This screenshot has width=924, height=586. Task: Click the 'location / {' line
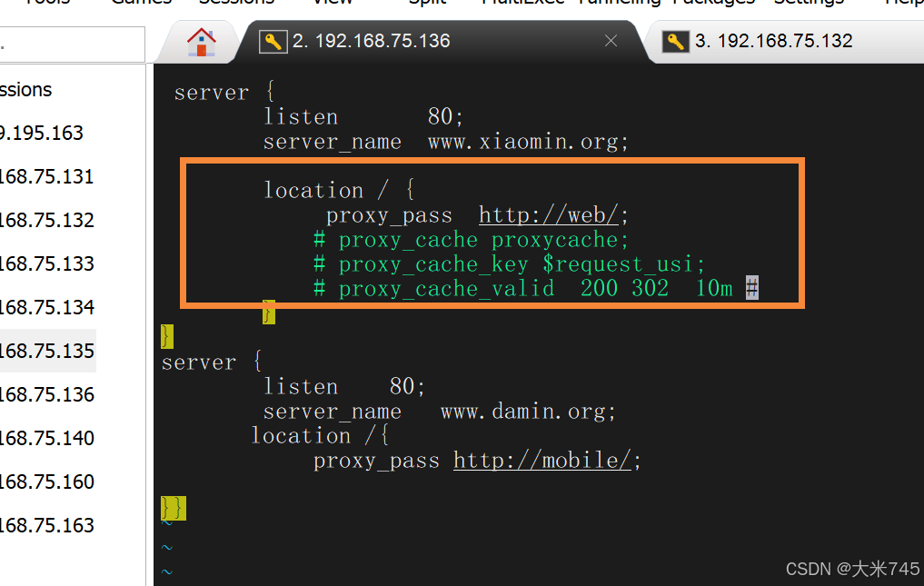(x=340, y=191)
